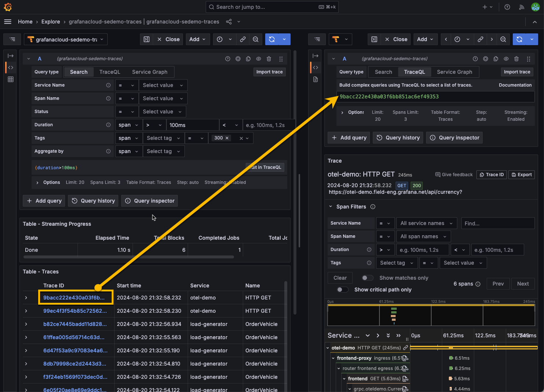
Task: Hide query A results using the eye icon
Action: click(x=258, y=58)
